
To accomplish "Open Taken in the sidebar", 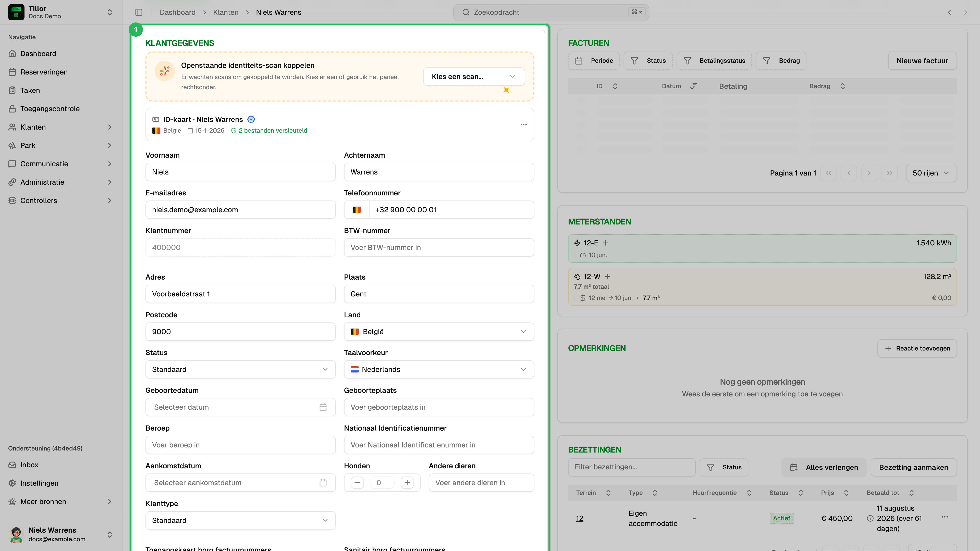I will coord(61,90).
